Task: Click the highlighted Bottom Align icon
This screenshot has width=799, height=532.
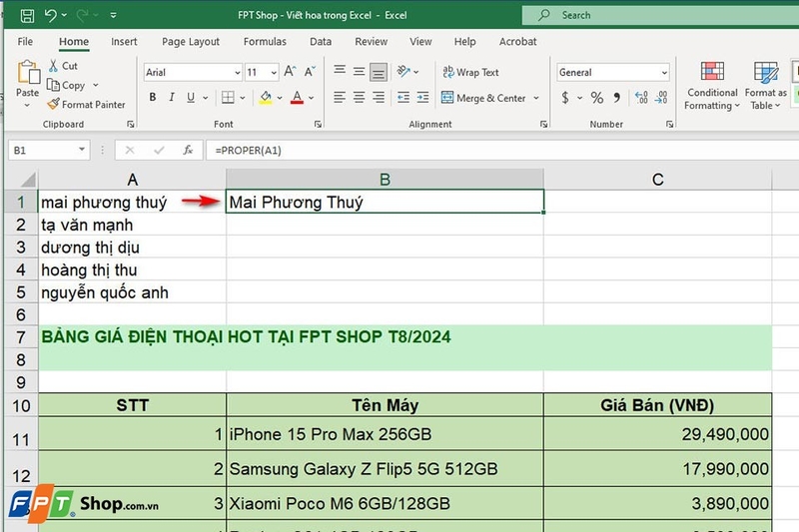Action: coord(379,72)
